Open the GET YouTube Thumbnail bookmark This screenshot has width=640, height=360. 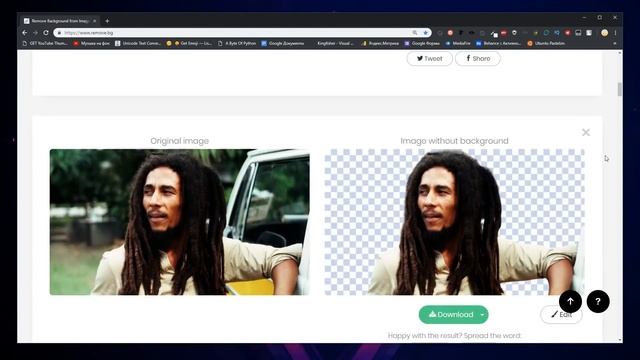45,43
